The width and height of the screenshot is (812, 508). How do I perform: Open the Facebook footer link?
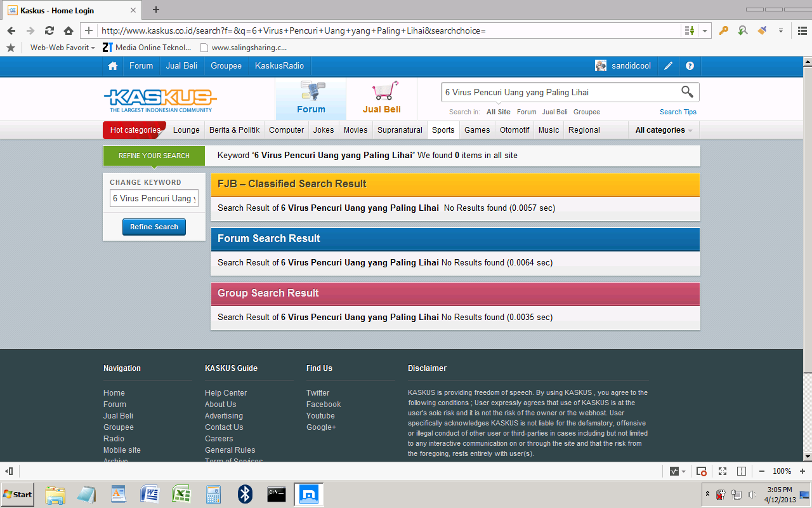click(324, 404)
